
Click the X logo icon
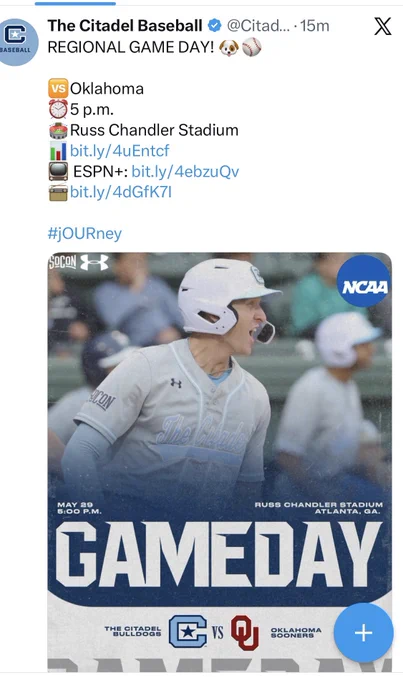(x=382, y=26)
